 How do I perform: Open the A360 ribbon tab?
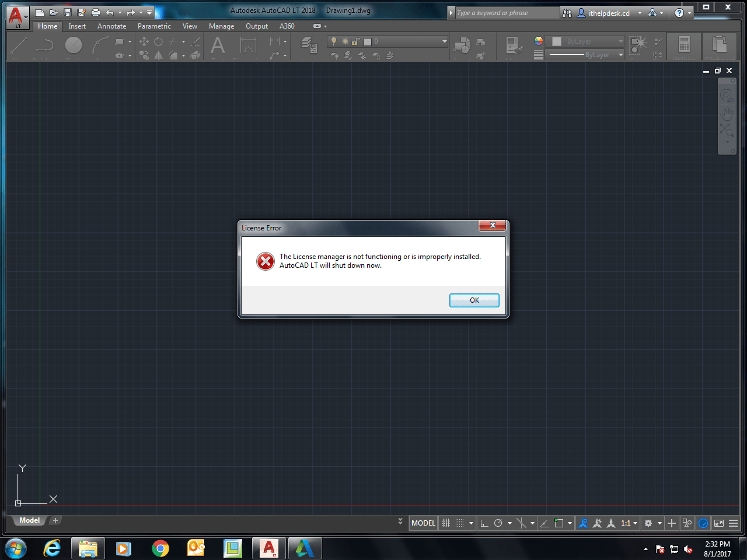tap(287, 26)
